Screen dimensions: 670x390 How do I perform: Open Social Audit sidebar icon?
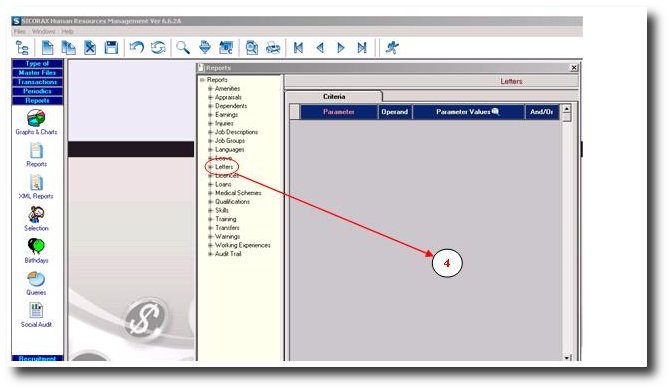pyautogui.click(x=36, y=315)
